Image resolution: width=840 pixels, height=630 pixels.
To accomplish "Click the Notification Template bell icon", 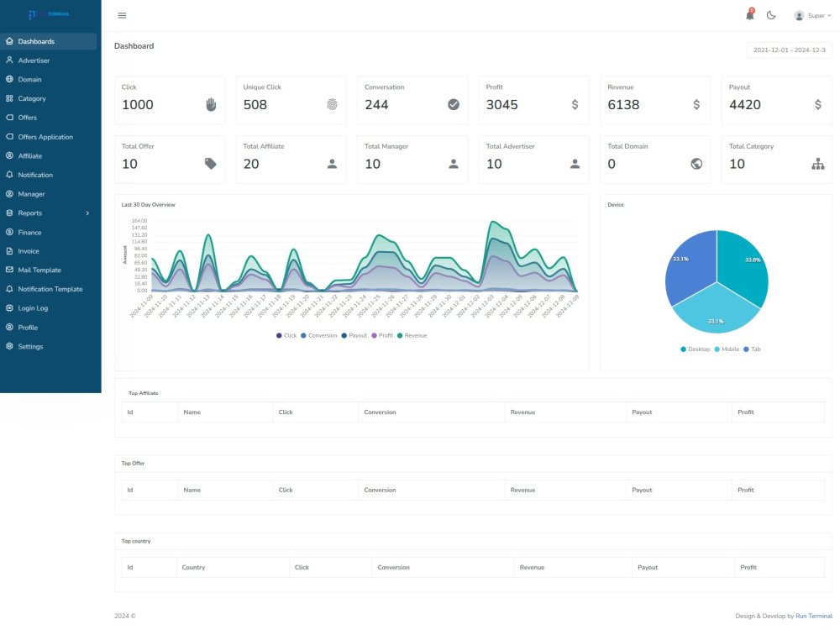I will point(9,289).
